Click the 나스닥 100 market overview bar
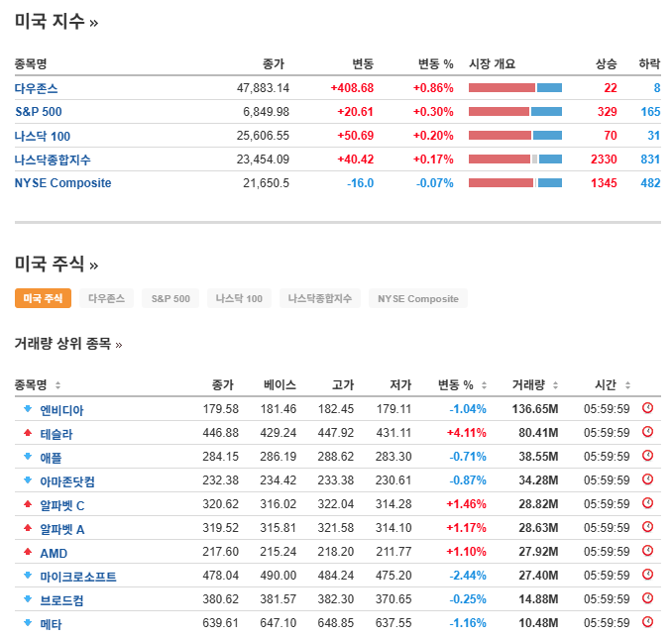Viewport: 672px width, 638px height. [515, 136]
